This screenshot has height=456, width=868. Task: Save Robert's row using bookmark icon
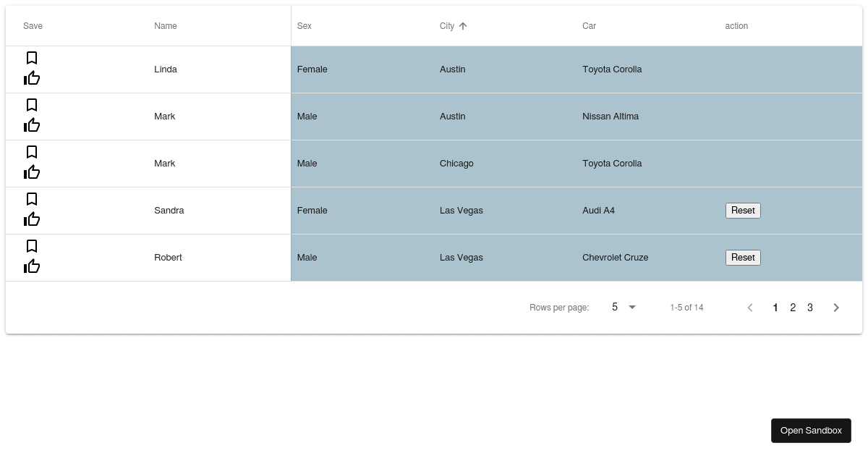click(x=32, y=247)
